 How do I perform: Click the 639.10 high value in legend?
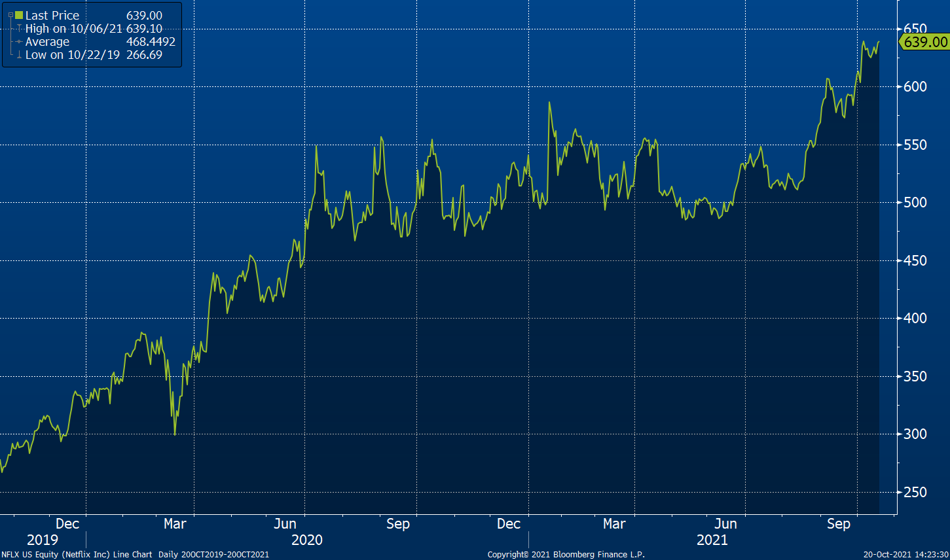[x=144, y=29]
